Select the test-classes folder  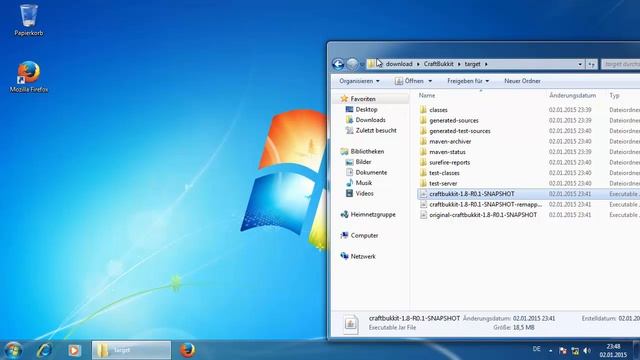(x=444, y=173)
